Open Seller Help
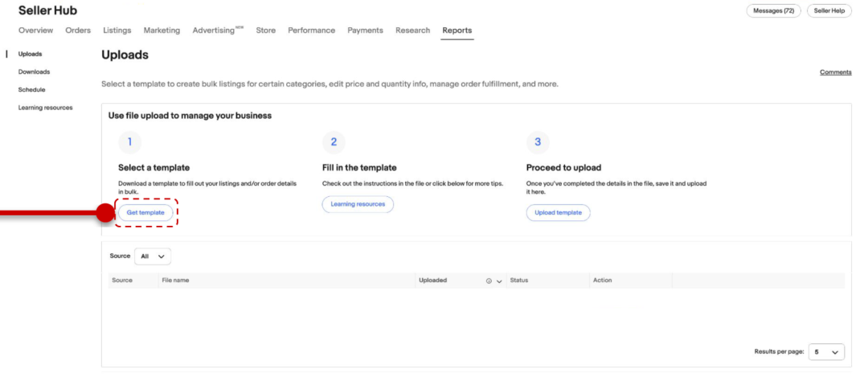Screen dimensions: 868x377 coord(829,11)
